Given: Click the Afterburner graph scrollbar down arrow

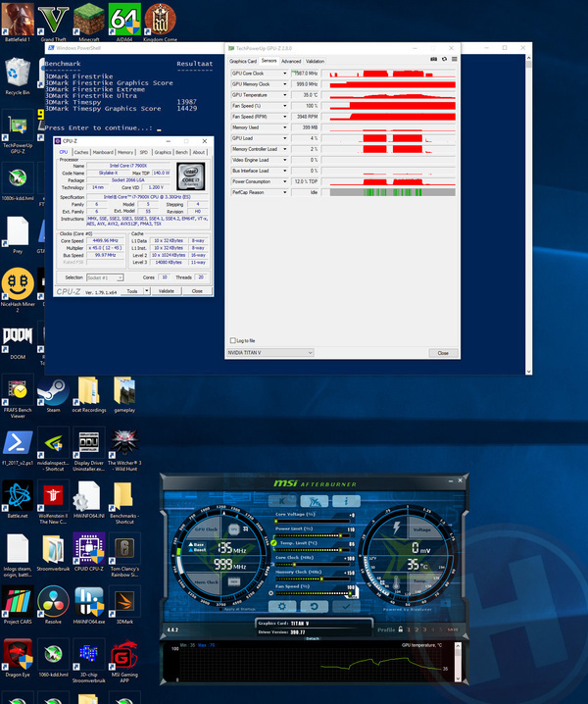Looking at the screenshot, I should (458, 679).
